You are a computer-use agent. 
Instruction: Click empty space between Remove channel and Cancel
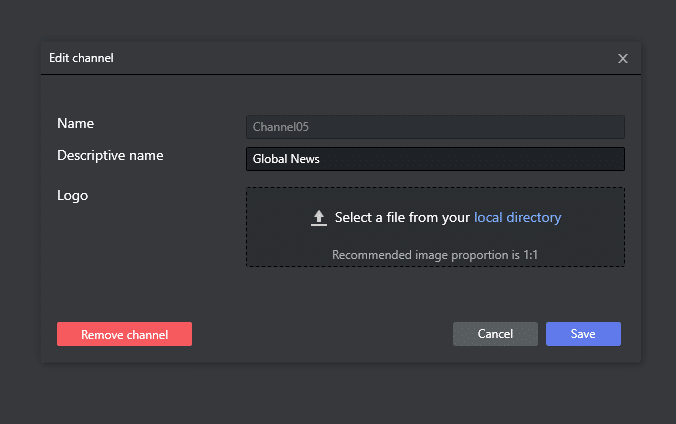(x=320, y=334)
